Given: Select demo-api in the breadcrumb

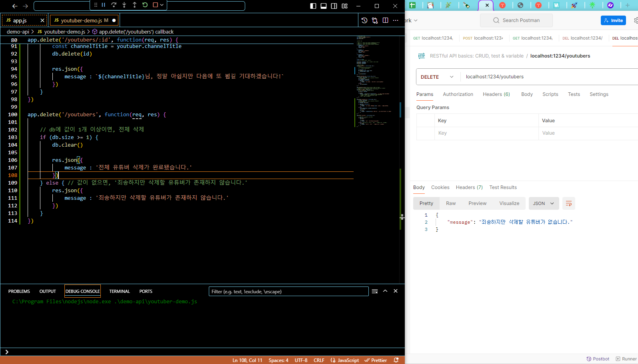Looking at the screenshot, I should [x=18, y=32].
